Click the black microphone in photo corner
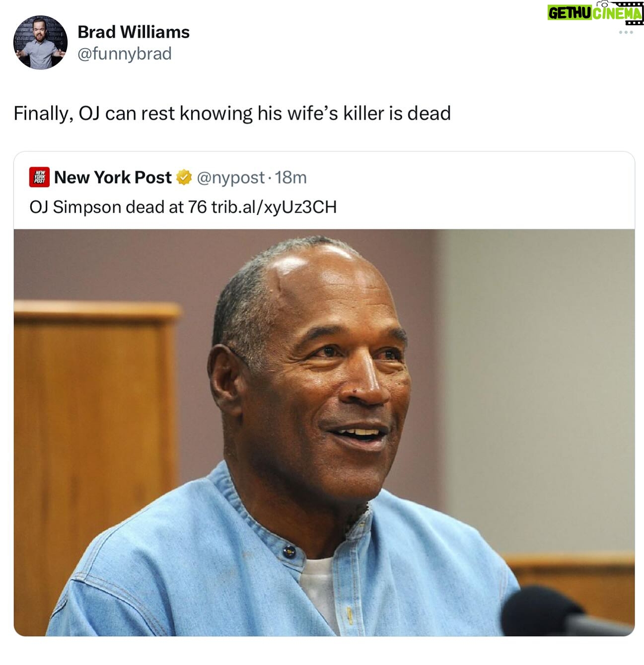Screen dimensions: 644x665 click(567, 611)
